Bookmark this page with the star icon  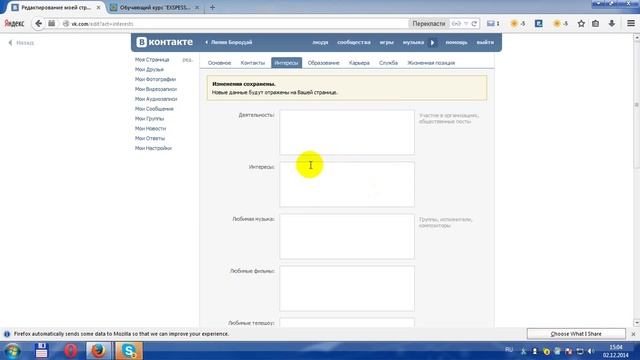[x=581, y=24]
